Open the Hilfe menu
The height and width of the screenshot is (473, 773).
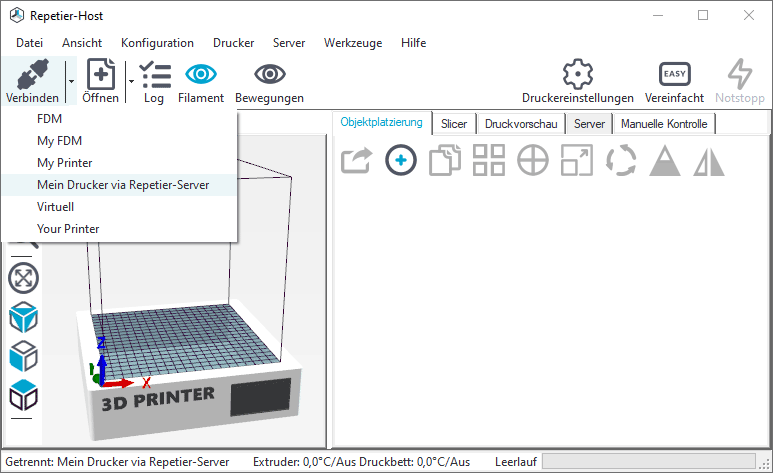point(414,43)
